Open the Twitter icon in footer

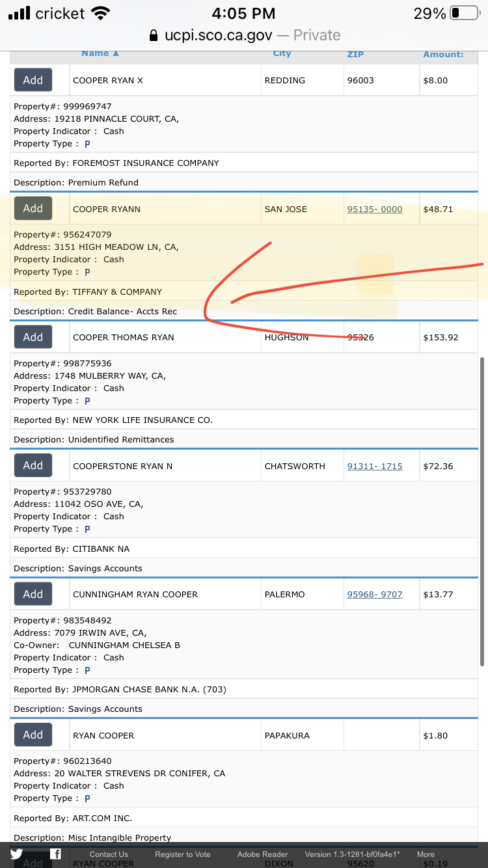click(x=16, y=854)
